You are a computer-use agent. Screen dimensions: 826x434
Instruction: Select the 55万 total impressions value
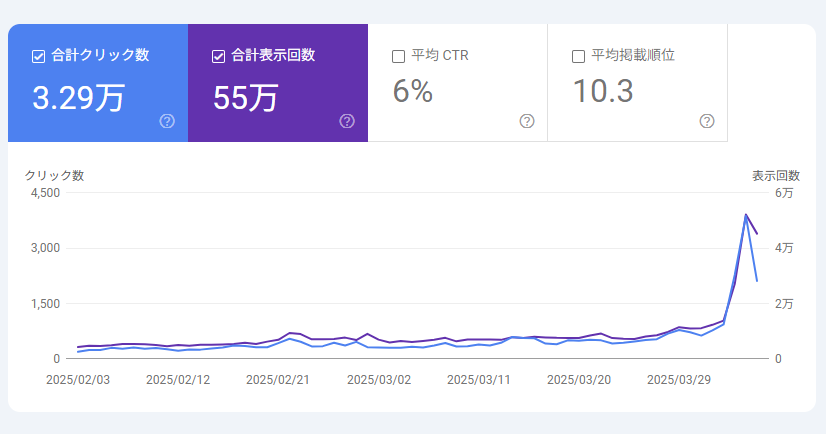click(x=246, y=97)
